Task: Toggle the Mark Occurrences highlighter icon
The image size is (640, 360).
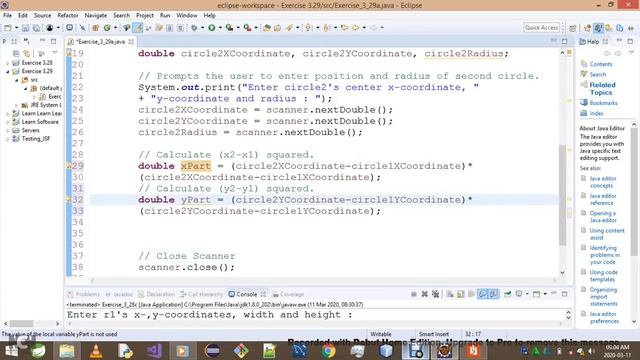Action: tap(138, 28)
